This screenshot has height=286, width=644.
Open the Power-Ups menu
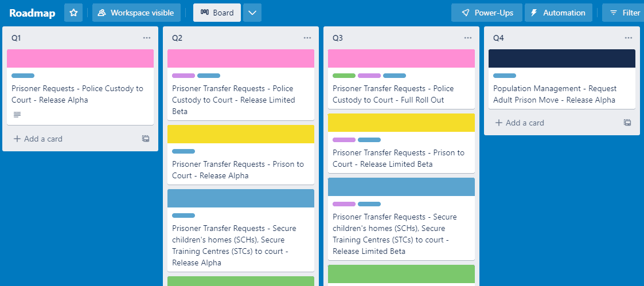486,13
